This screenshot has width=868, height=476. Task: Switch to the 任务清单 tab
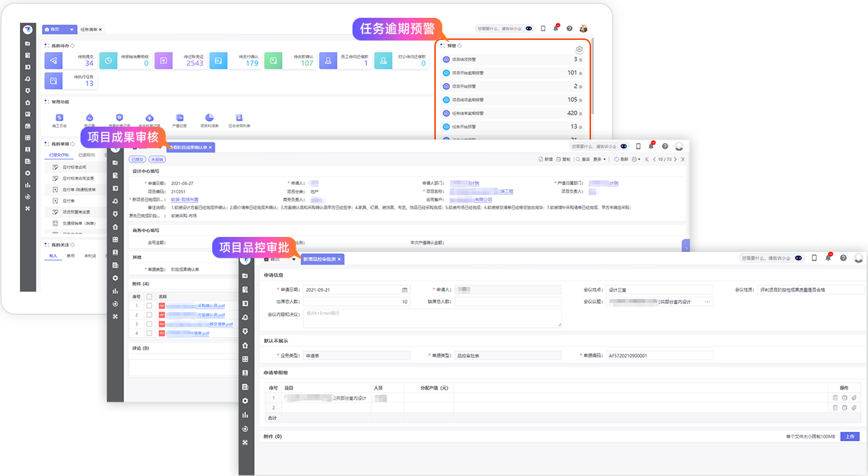(x=90, y=30)
